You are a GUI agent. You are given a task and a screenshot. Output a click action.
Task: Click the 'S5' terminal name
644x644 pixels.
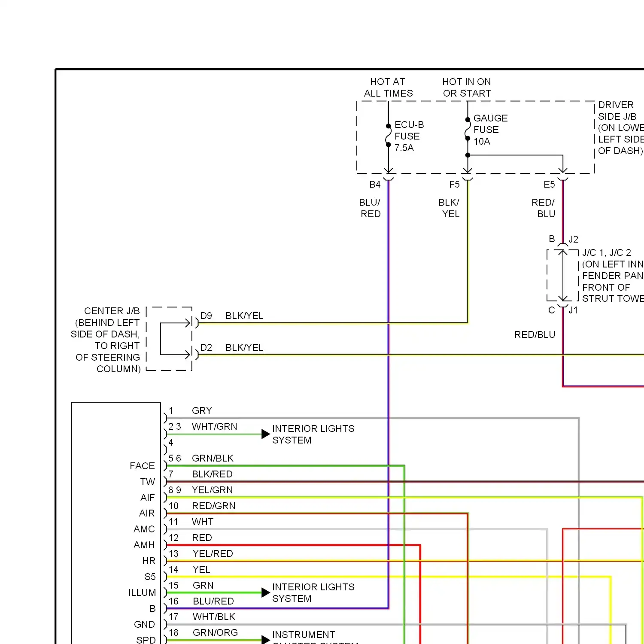pos(150,577)
